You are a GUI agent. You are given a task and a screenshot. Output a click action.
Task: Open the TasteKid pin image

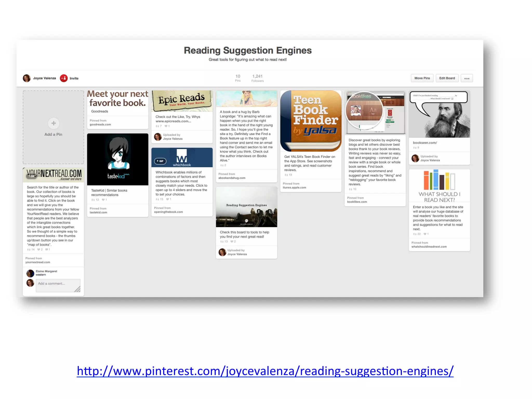[118, 159]
